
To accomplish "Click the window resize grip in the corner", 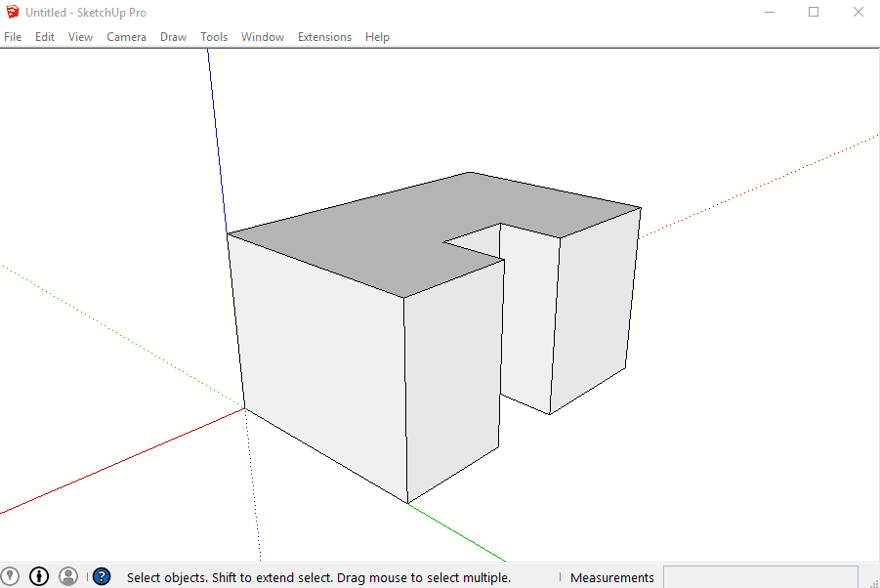I will (874, 583).
